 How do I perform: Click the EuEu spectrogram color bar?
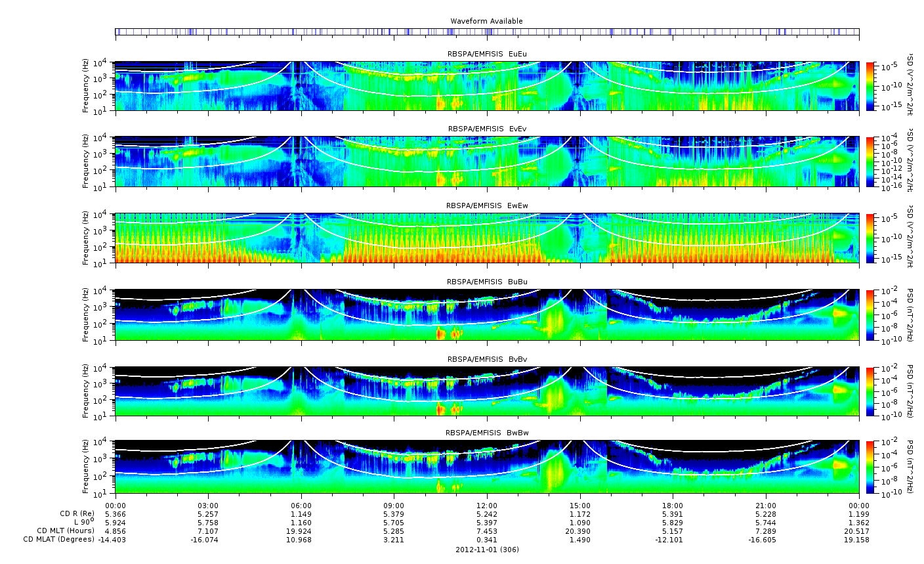tap(870, 86)
